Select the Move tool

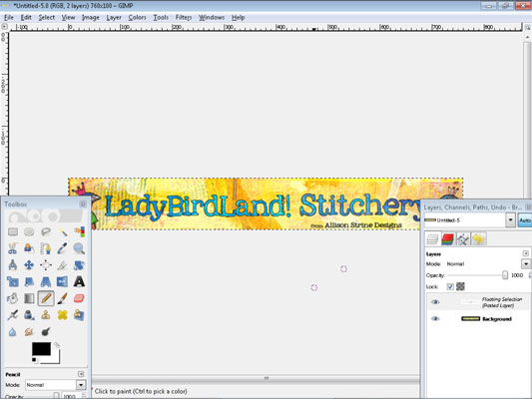point(29,265)
